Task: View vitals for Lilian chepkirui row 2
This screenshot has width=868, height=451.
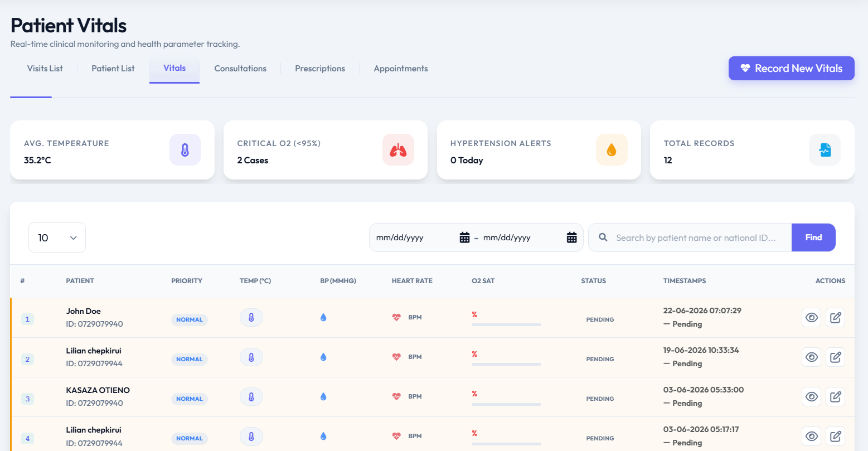Action: click(x=811, y=357)
